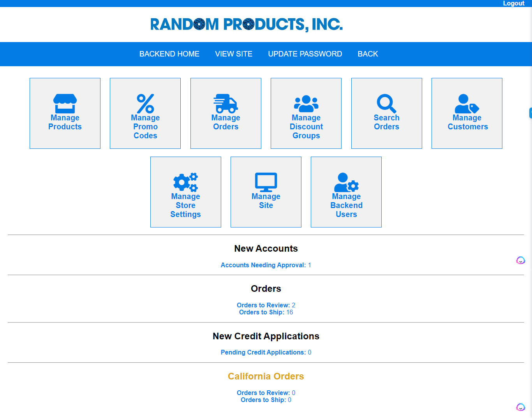Open Pending Credit Applications link
The width and height of the screenshot is (532, 418).
click(266, 352)
